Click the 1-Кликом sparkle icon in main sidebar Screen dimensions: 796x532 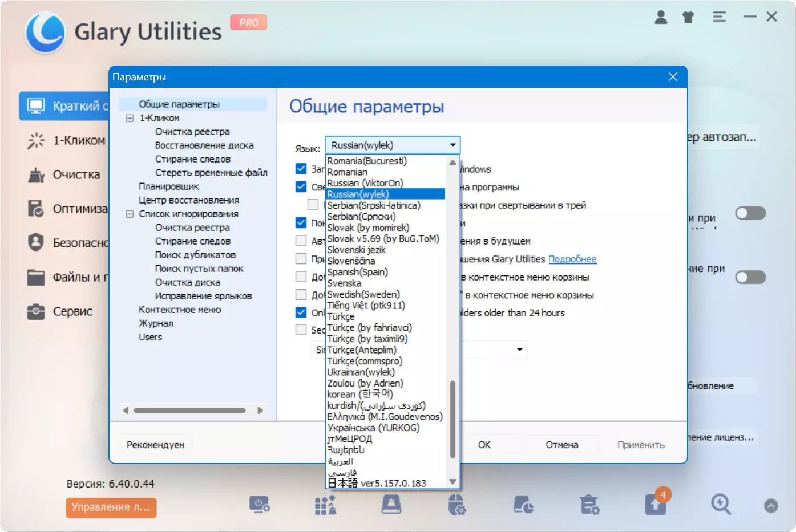[x=36, y=140]
